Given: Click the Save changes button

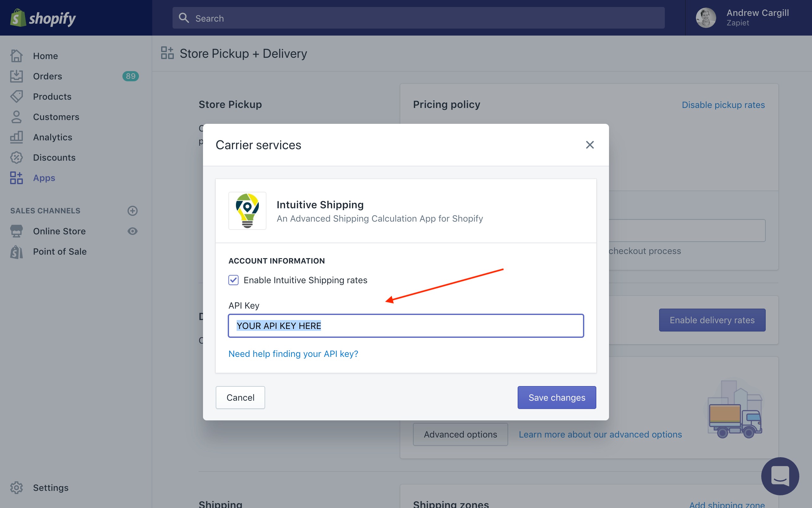Looking at the screenshot, I should pos(557,398).
